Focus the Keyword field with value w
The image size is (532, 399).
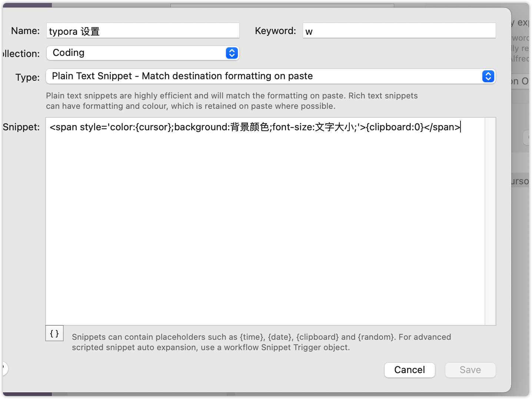coord(399,31)
